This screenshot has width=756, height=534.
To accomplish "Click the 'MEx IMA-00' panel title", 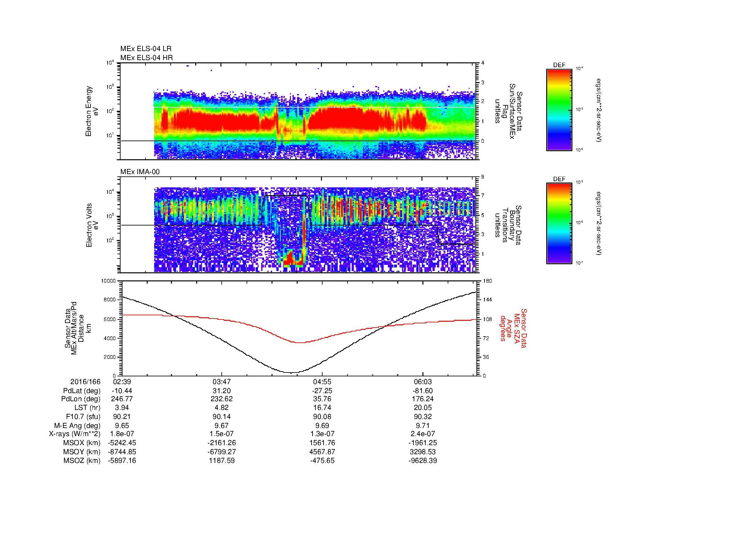I will (140, 172).
